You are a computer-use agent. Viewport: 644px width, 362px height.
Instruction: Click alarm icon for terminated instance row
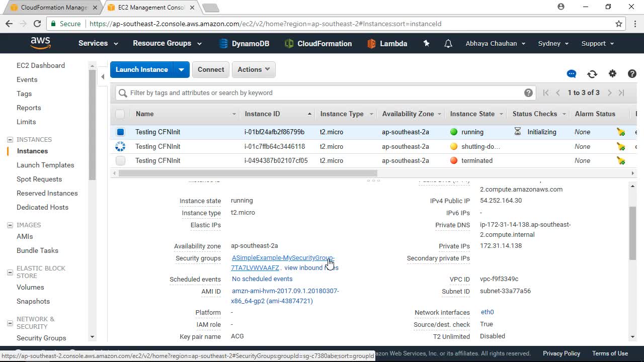(621, 161)
